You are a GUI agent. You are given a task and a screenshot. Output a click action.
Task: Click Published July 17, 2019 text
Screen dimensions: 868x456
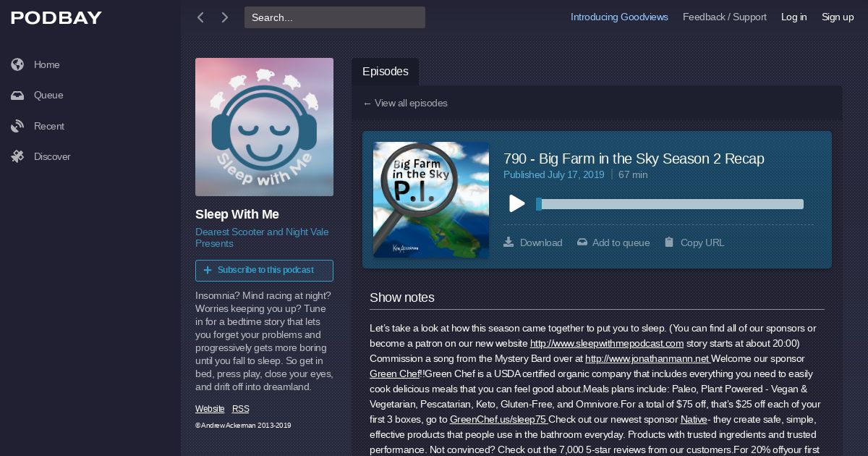[554, 174]
